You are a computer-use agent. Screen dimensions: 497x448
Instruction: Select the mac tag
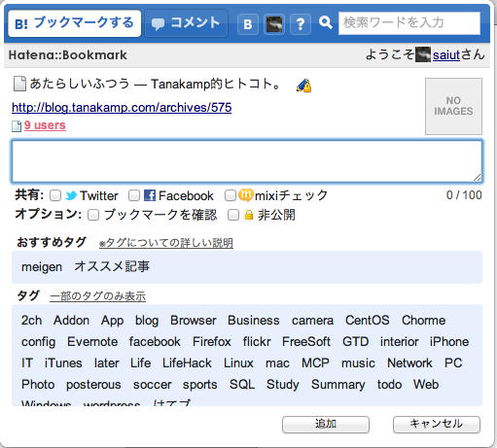click(277, 363)
